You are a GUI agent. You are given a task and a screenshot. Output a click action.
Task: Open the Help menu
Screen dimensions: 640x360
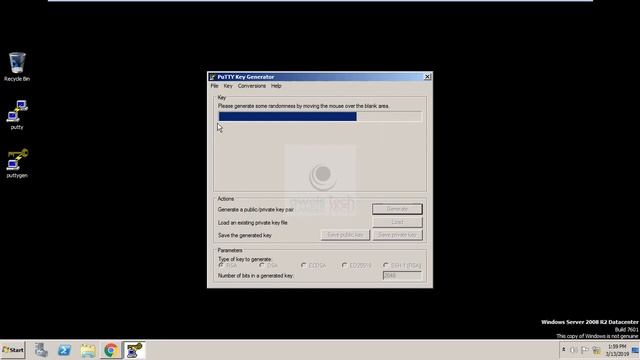(276, 86)
